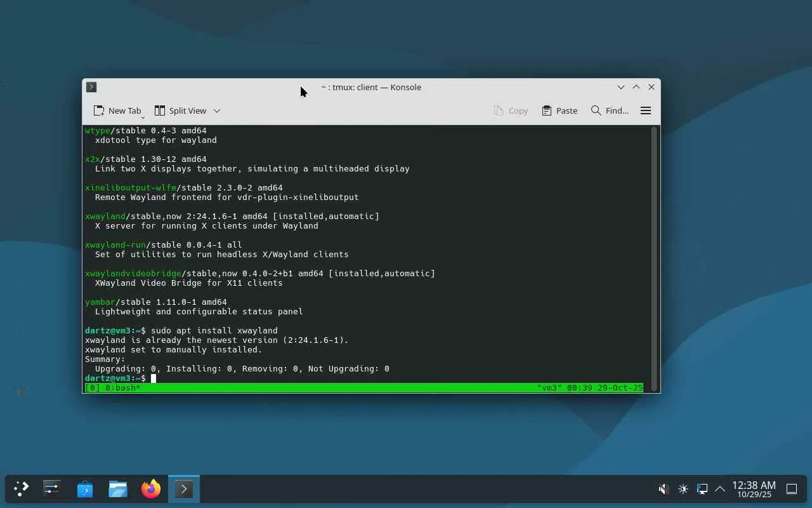Open the Find search button
The height and width of the screenshot is (508, 812).
[610, 110]
